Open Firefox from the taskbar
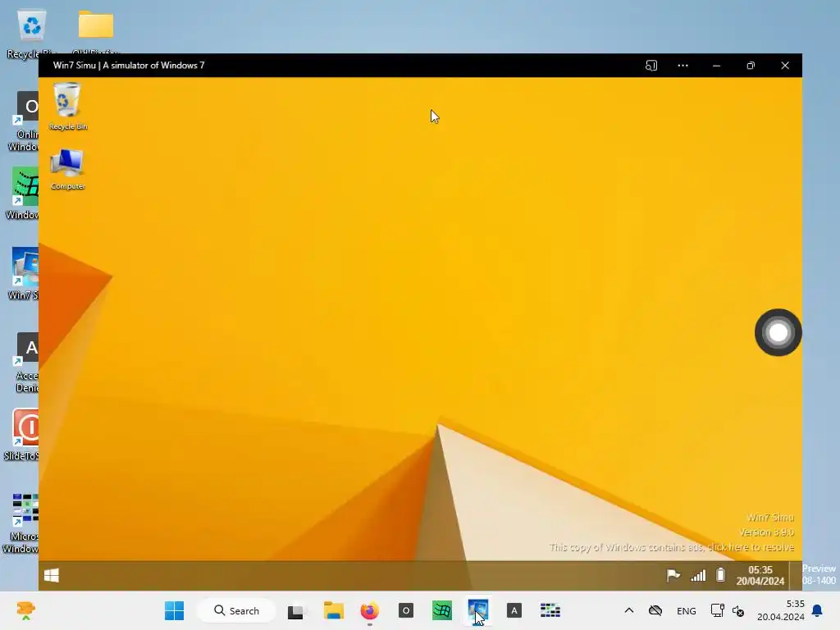The width and height of the screenshot is (840, 630). [370, 610]
